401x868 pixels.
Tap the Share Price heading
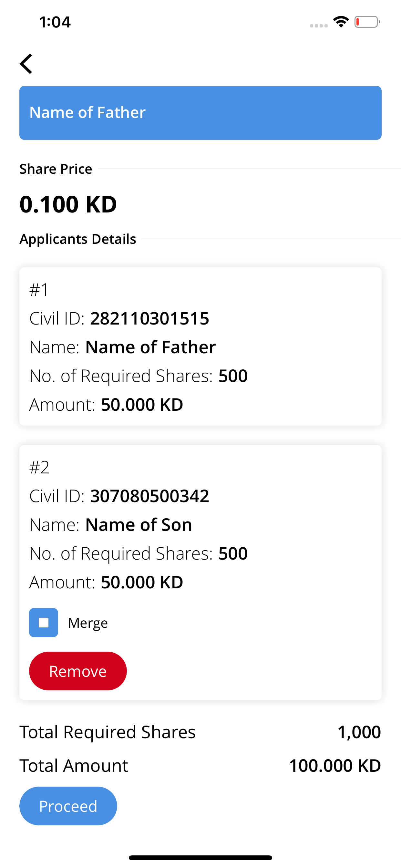pyautogui.click(x=56, y=169)
